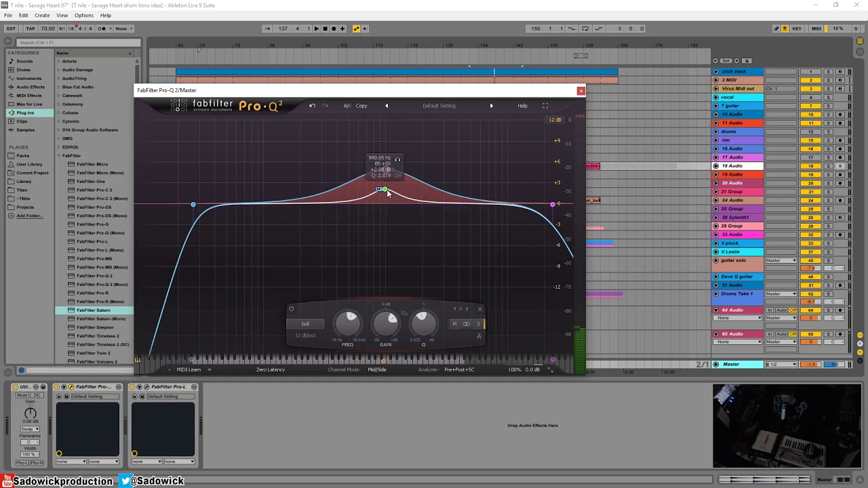
Task: Click the arrangement Record button
Action: point(334,28)
